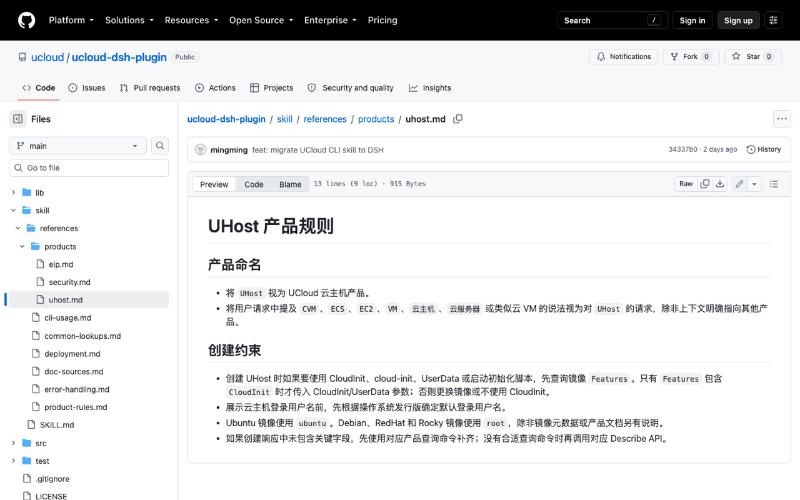Go to skill in breadcrumb
Viewport: 800px width, 500px height.
click(285, 119)
